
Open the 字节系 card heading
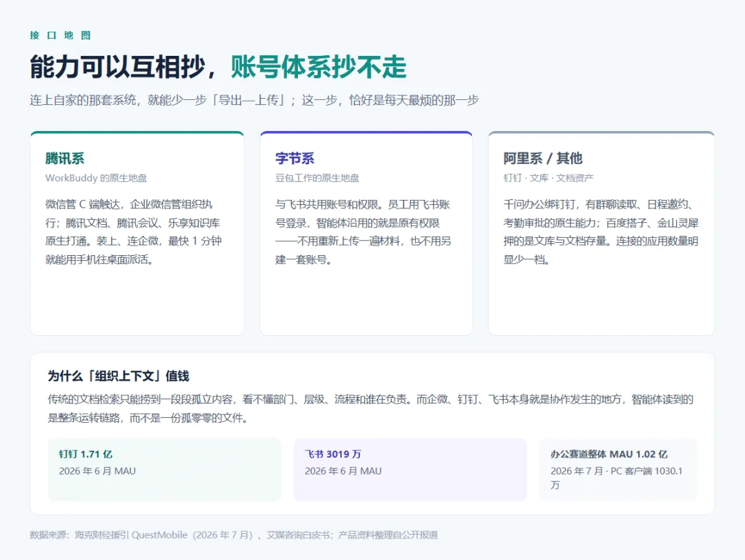[295, 158]
